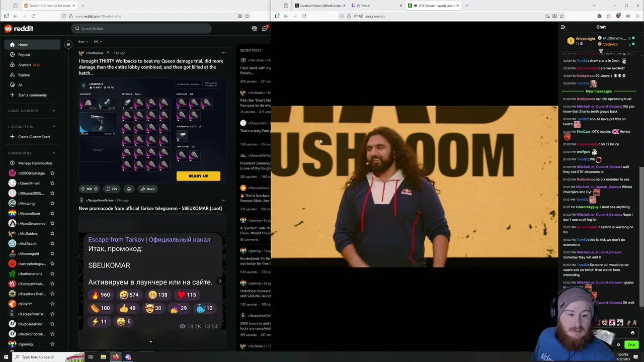Open r/EscapefromTarkov link on promocode post
Image resolution: width=644 pixels, height=362 pixels.
pyautogui.click(x=100, y=200)
